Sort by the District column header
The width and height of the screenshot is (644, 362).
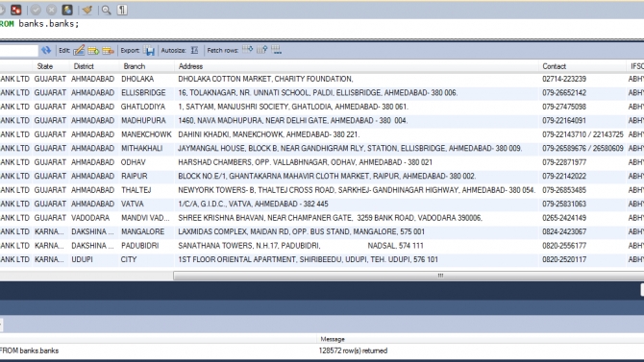(x=84, y=66)
